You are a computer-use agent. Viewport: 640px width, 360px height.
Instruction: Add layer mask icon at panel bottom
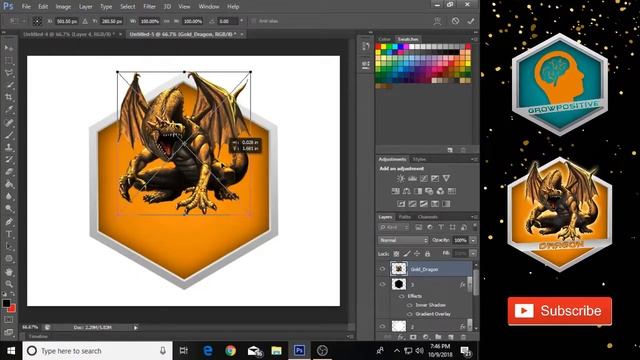click(x=413, y=337)
